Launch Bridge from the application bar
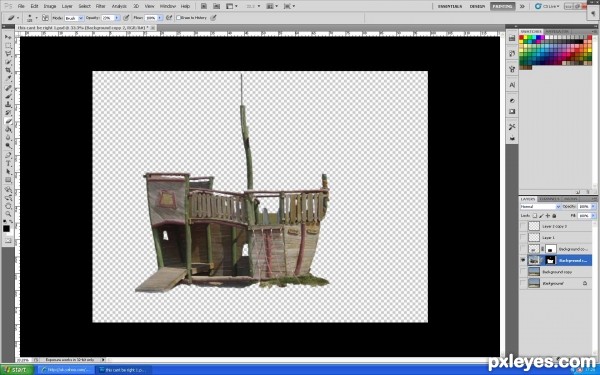 coord(204,6)
